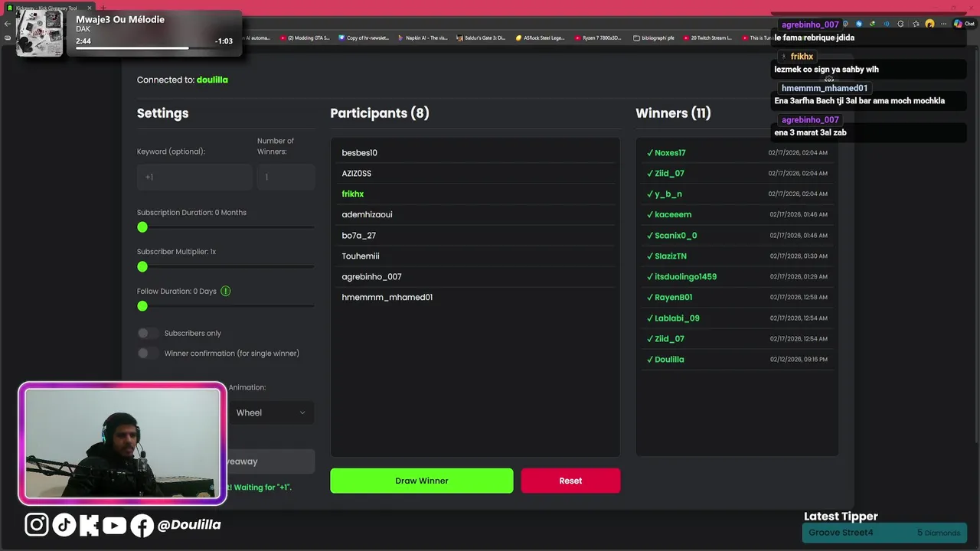Open a new browser tab with plus
Viewport: 980px width, 551px height.
[104, 8]
